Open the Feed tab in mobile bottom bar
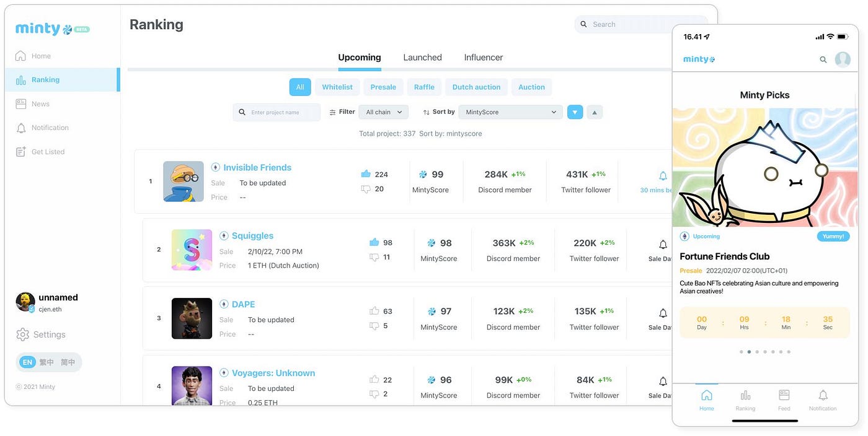 [784, 399]
